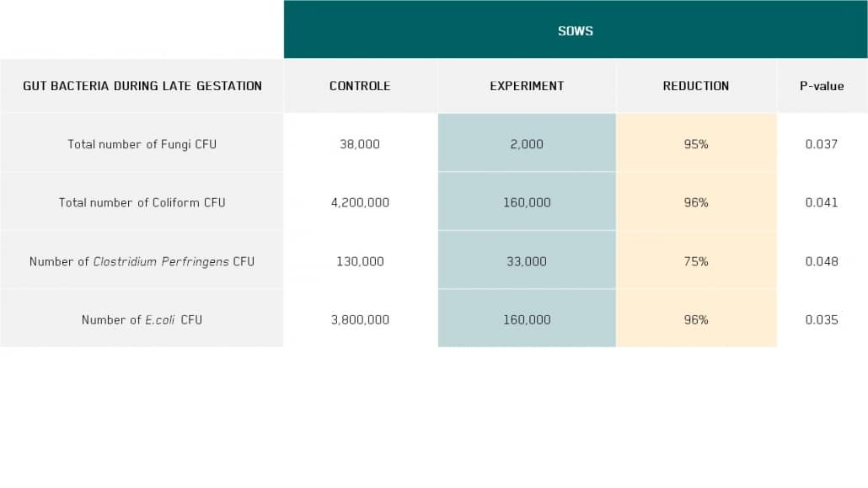
Task: Click the 130,000 control value cell
Action: pyautogui.click(x=360, y=261)
